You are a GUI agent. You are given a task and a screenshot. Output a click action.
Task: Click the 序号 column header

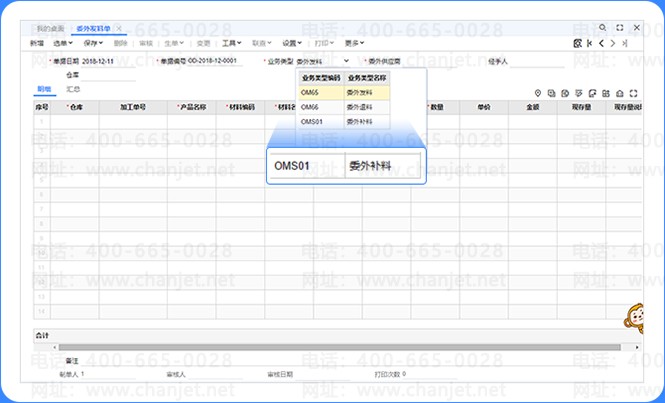click(x=42, y=107)
